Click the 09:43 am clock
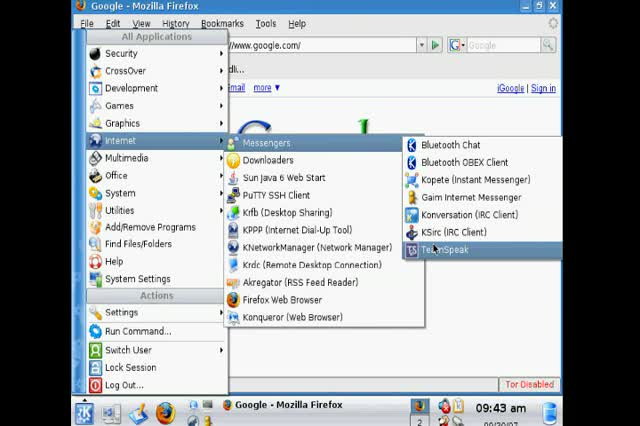This screenshot has width=640, height=426. tap(500, 408)
